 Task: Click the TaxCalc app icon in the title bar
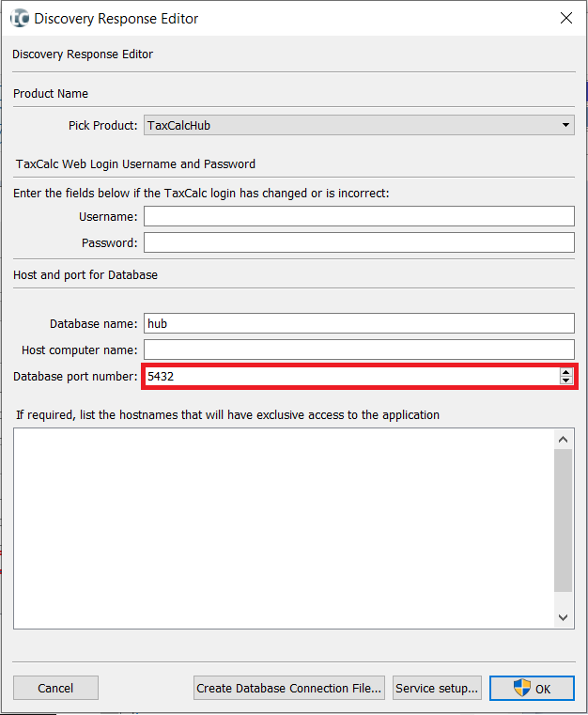coord(19,18)
